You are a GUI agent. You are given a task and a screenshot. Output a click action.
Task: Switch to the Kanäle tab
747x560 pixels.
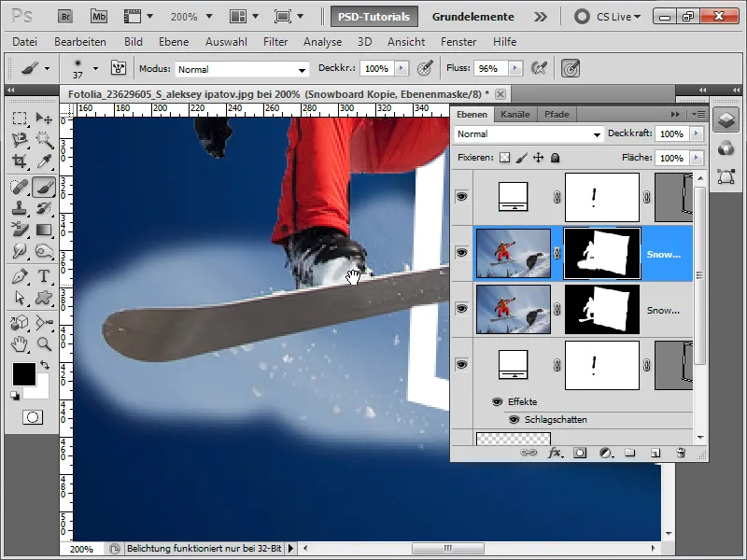(x=515, y=114)
